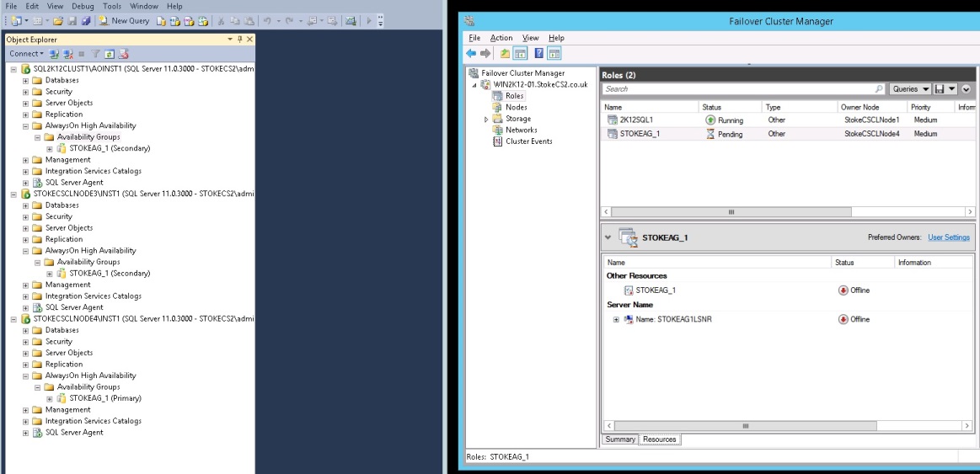The height and width of the screenshot is (474, 980).
Task: Click the Open File folder icon in SSMS toolbar
Action: click(x=58, y=20)
